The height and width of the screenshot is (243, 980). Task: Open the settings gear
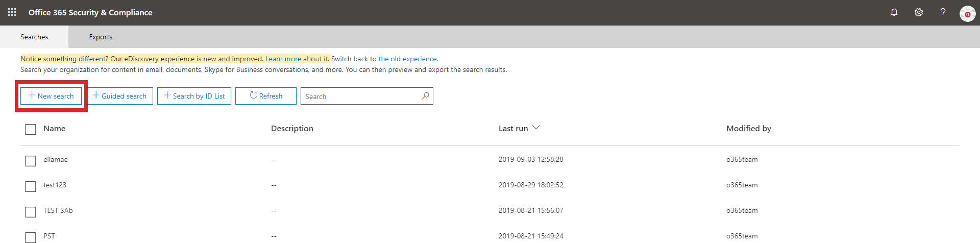[919, 12]
